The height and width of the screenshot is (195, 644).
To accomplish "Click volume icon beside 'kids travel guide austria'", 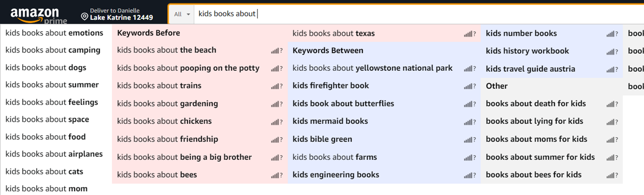I will (611, 69).
